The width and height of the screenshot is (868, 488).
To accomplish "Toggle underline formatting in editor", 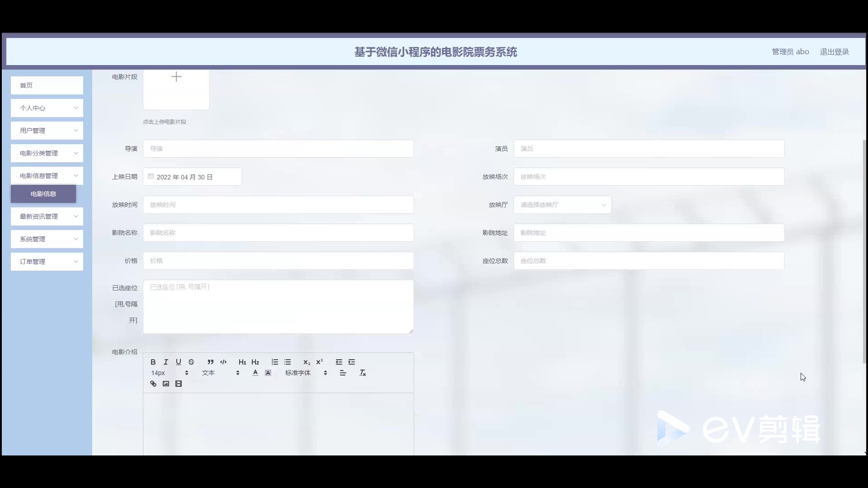I will point(179,362).
